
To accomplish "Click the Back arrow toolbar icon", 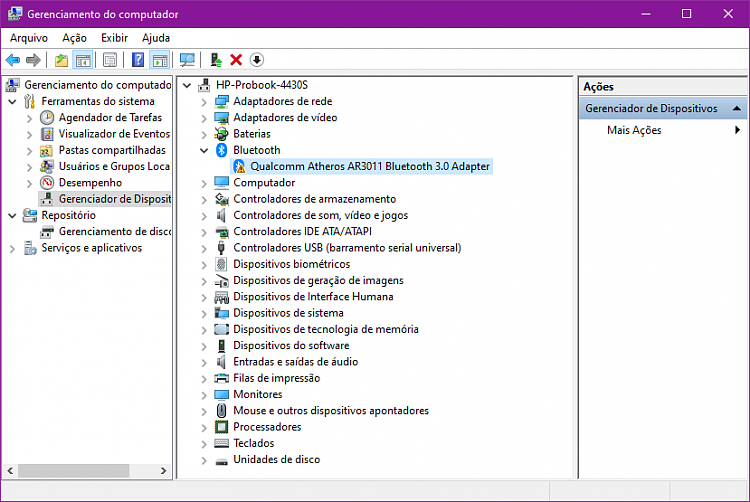I will (13, 60).
